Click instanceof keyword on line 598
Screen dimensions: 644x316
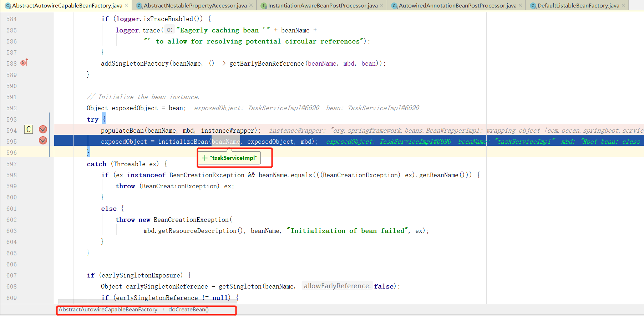click(x=146, y=175)
